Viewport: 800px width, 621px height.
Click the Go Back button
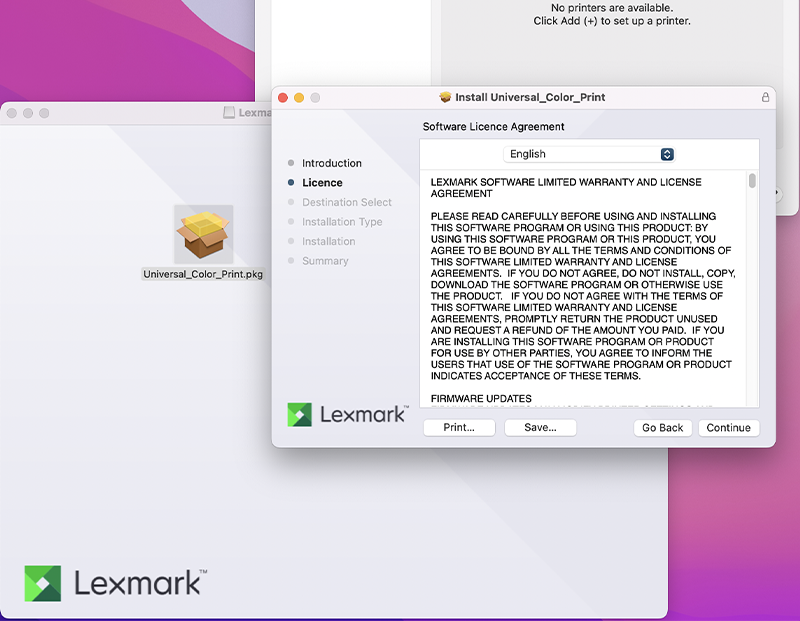(x=662, y=428)
